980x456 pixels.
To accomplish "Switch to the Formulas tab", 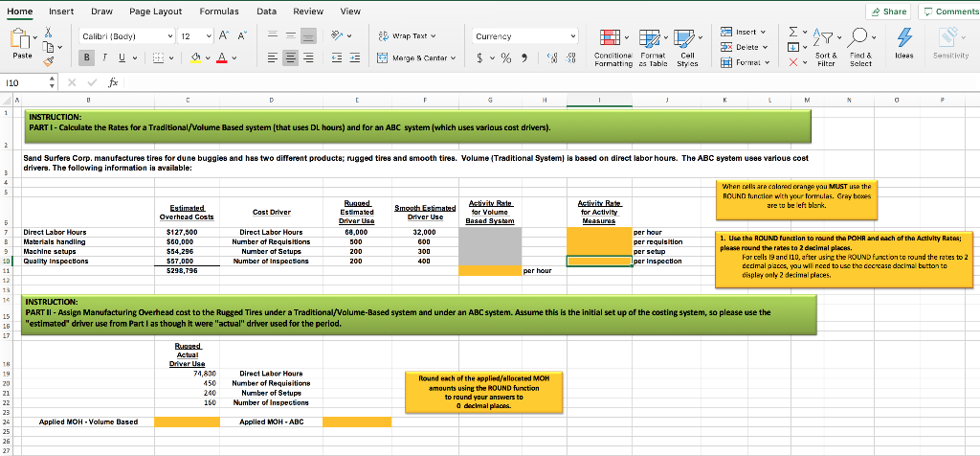I will point(219,11).
